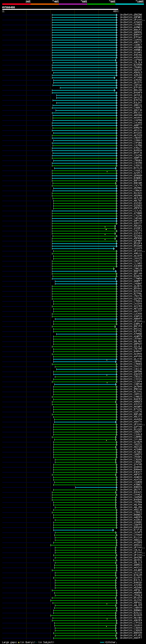Click hit label UniRef100_C6X603
The image size is (146, 644).
point(131,625)
